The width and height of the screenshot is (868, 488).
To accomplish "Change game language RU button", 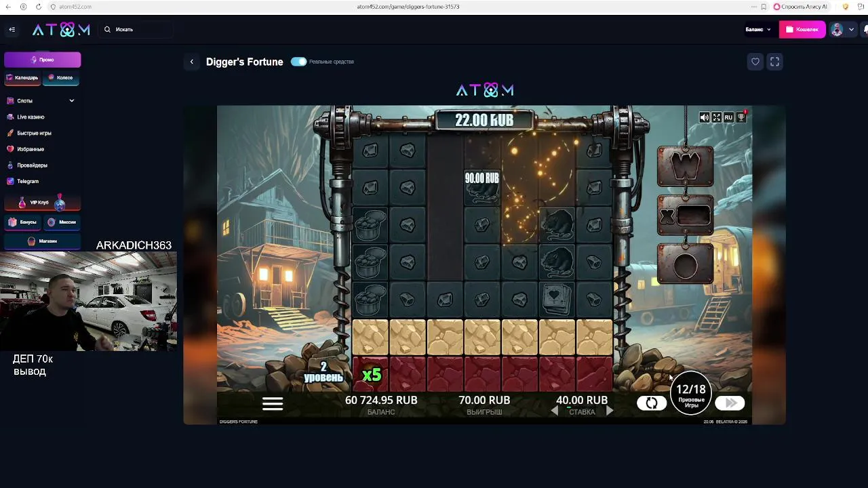I will 728,117.
